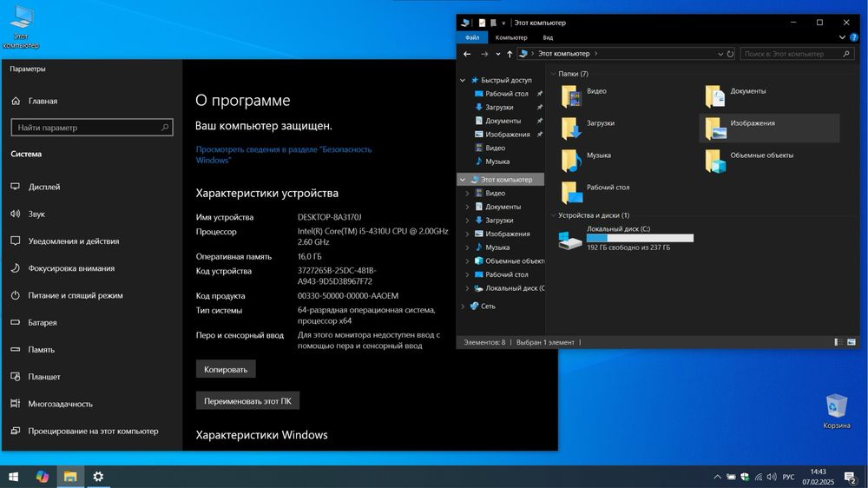
Task: Collapse the Устройства и диски group
Action: coord(553,215)
